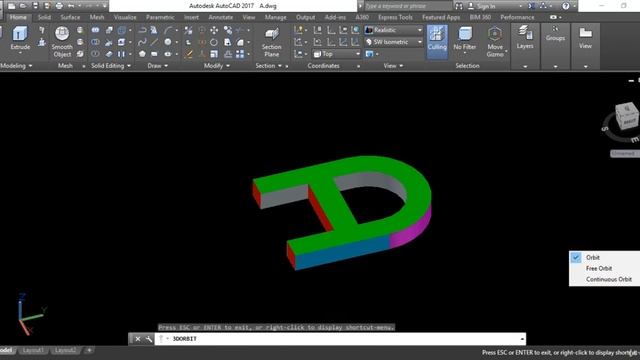
Task: Open the Manage ribbon tab
Action: [x=276, y=17]
